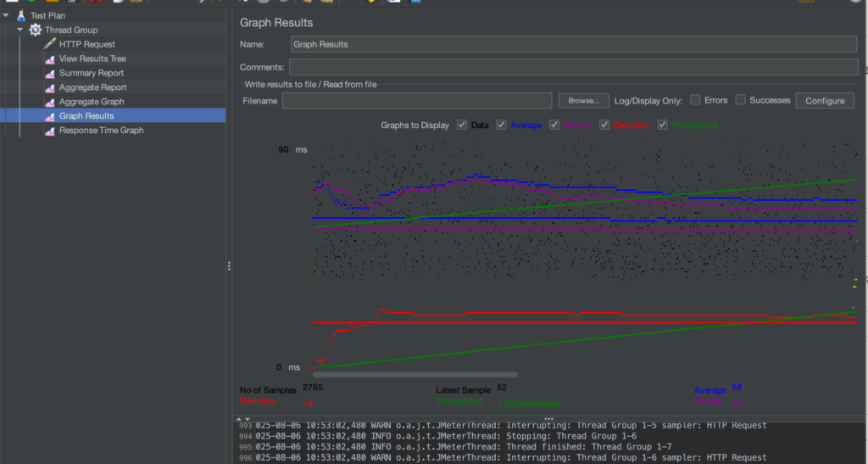Image resolution: width=868 pixels, height=464 pixels.
Task: Open the Response Time Graph listener
Action: tap(102, 130)
